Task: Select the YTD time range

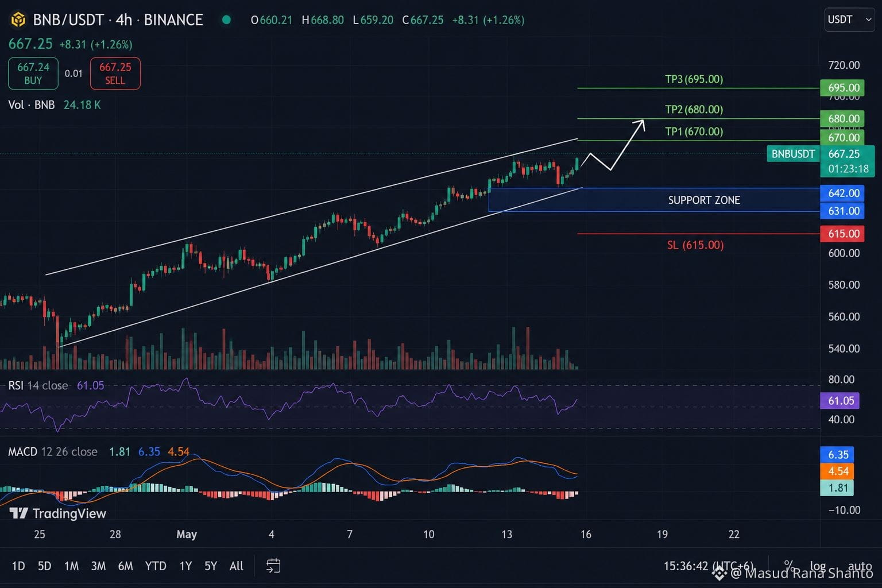Action: 156,566
